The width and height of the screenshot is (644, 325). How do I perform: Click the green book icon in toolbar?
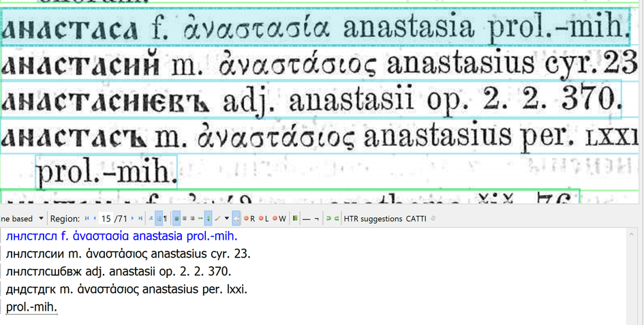295,219
